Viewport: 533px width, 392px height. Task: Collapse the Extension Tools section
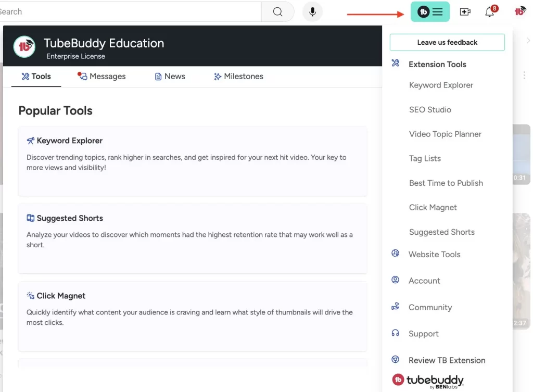click(437, 64)
